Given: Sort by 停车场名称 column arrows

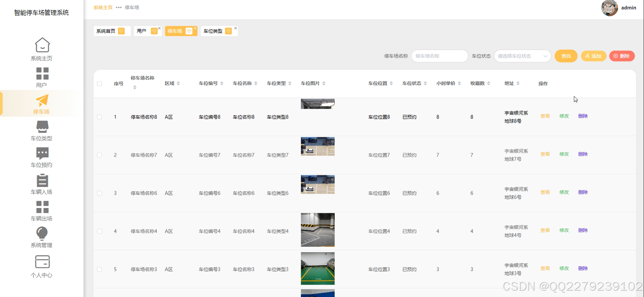Looking at the screenshot, I should (x=135, y=87).
